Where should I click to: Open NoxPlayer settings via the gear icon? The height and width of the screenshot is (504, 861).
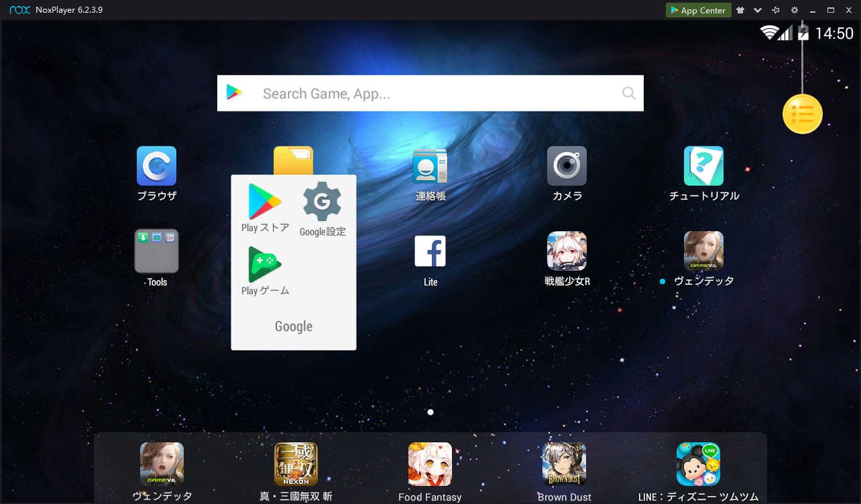coord(794,10)
